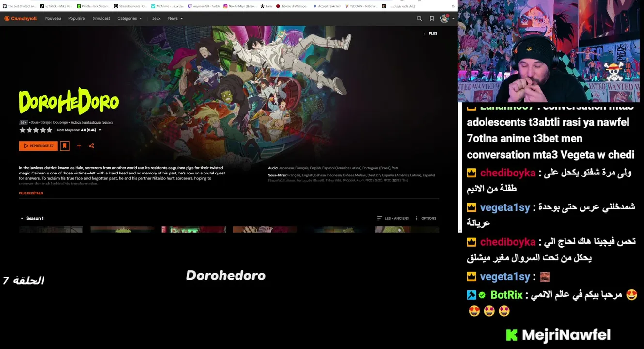Rate the series four stars
Screen dimensions: 644x349
pos(43,130)
